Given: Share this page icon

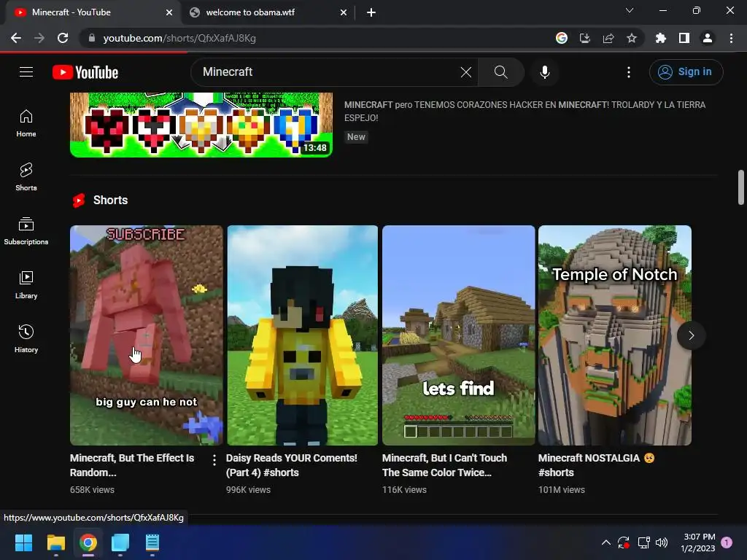Looking at the screenshot, I should click(608, 38).
